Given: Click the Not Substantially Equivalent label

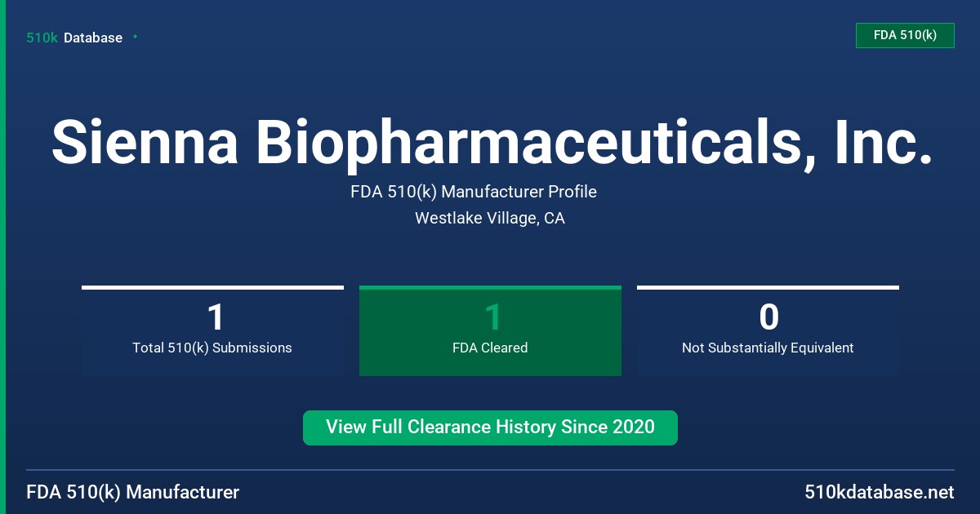Looking at the screenshot, I should point(768,348).
